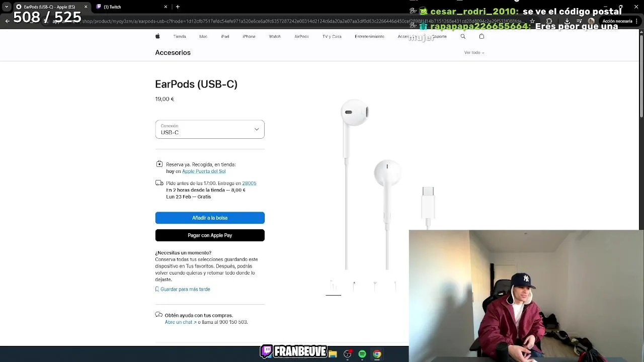Click the Pagar con Apple Pay button
The height and width of the screenshot is (362, 644).
210,235
